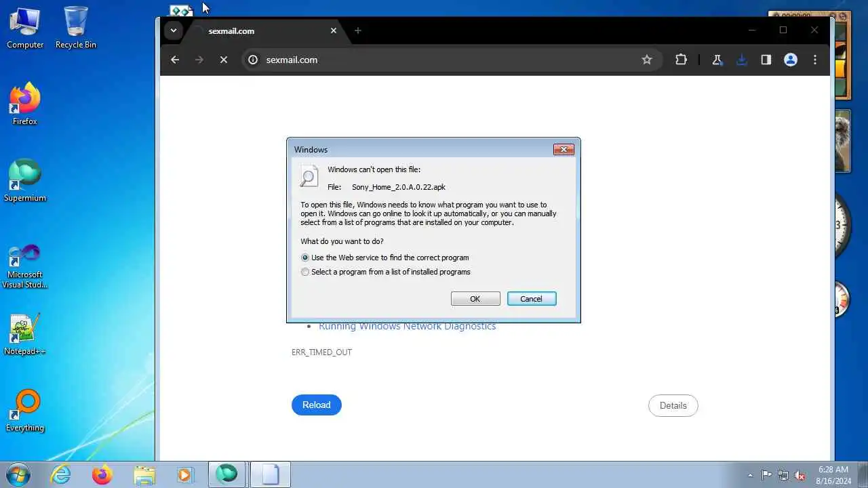Click Cancel in Windows dialog
The width and height of the screenshot is (868, 488).
532,299
